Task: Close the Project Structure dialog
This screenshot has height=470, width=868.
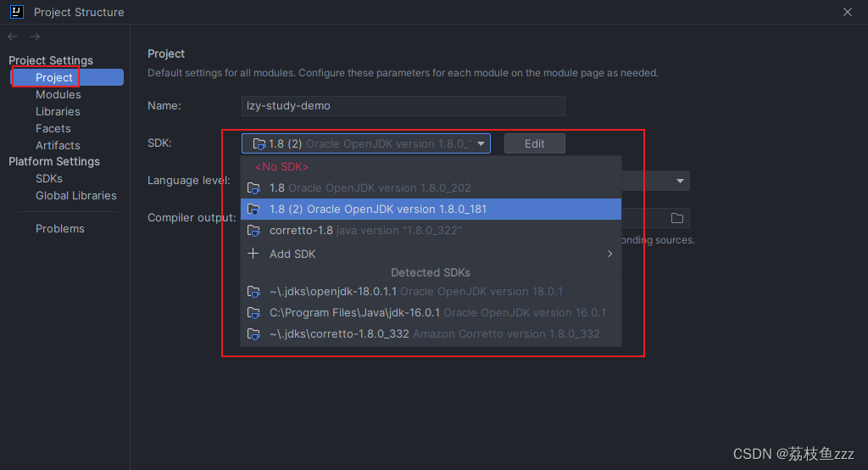Action: pos(848,12)
